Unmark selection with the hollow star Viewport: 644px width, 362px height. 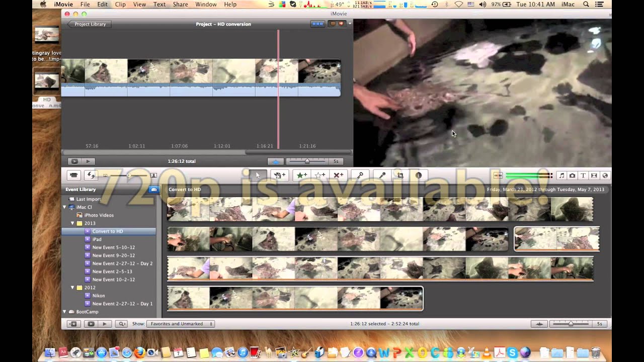point(320,175)
